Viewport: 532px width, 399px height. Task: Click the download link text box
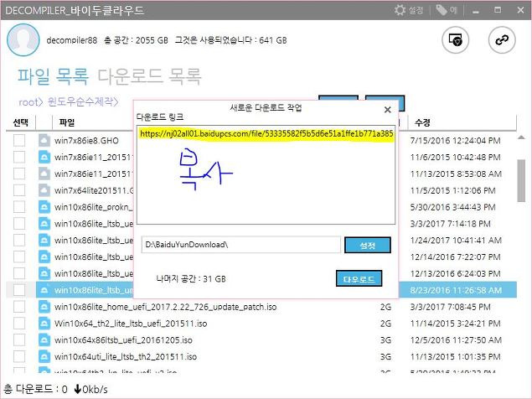(x=266, y=175)
